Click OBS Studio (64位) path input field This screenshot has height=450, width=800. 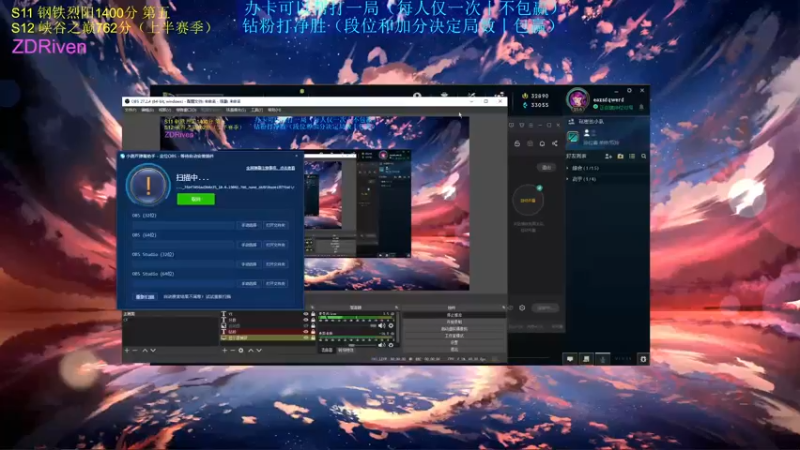184,284
